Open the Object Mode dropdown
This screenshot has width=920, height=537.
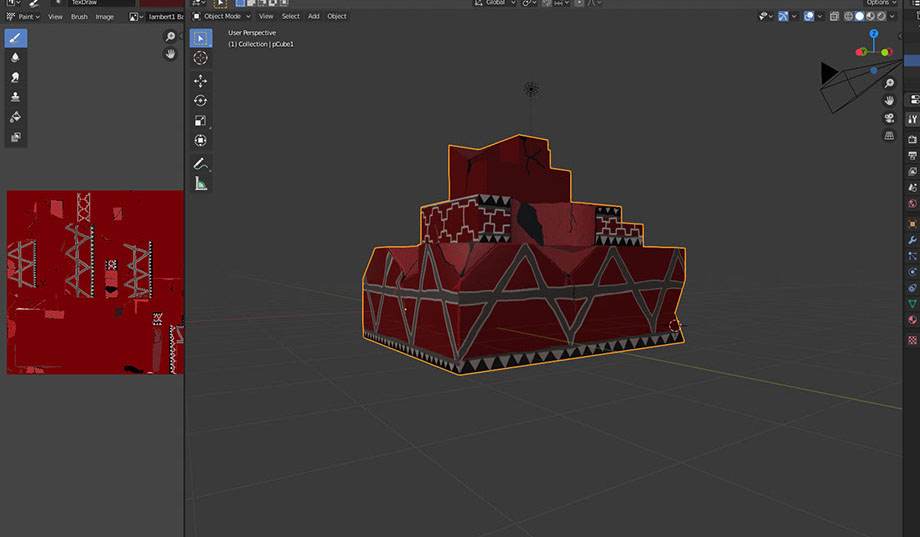coord(222,16)
